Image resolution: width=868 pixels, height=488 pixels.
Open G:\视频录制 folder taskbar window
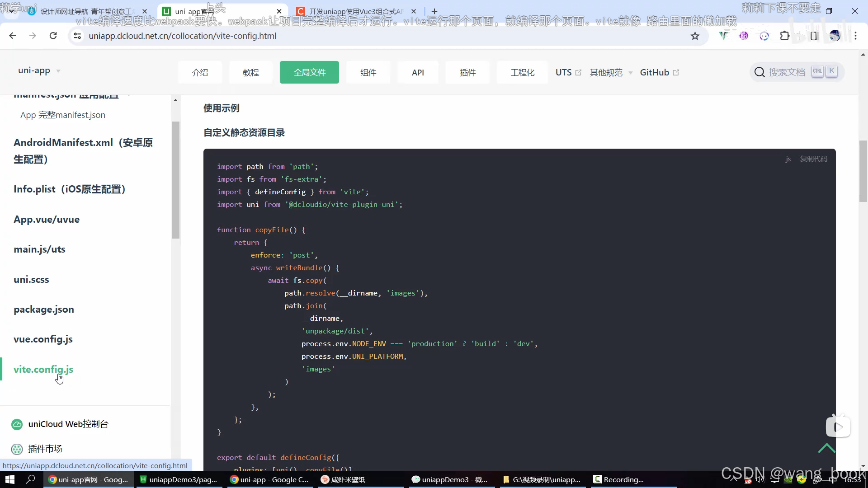pos(542,479)
